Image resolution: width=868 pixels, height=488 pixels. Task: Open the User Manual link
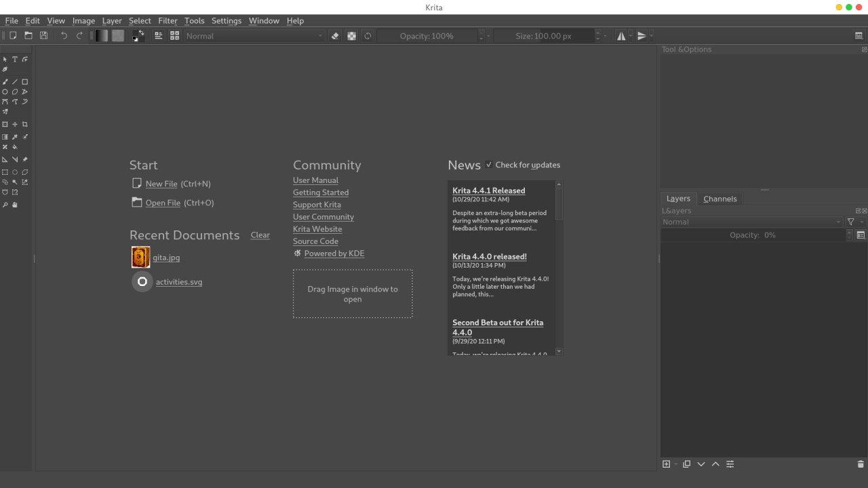pyautogui.click(x=315, y=180)
